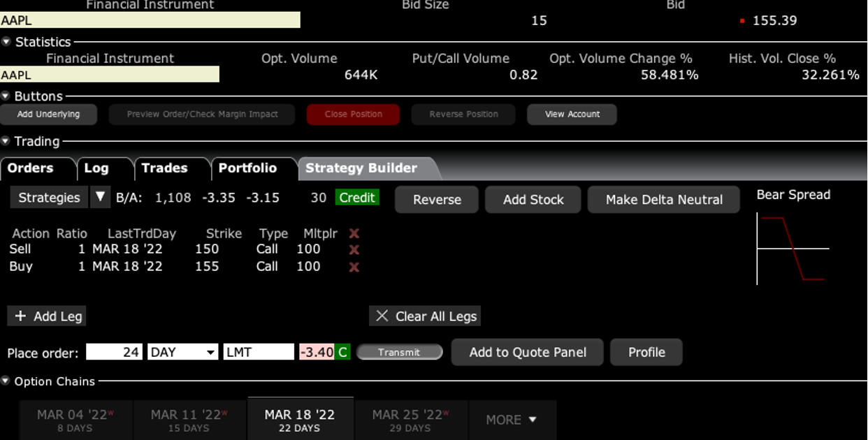Viewport: 868px width, 440px height.
Task: Click Preview Order/Check Margin Impact
Action: click(202, 115)
